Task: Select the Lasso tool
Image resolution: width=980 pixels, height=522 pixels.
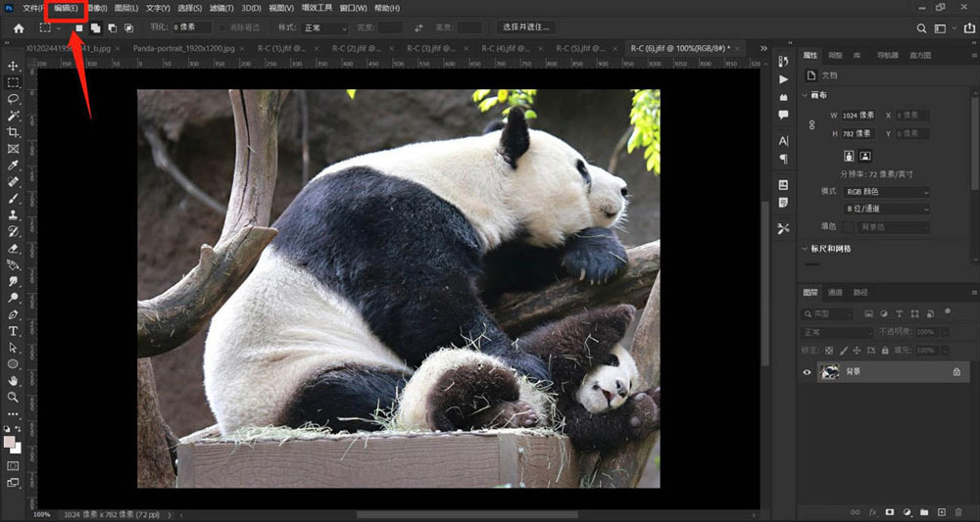Action: (x=14, y=99)
